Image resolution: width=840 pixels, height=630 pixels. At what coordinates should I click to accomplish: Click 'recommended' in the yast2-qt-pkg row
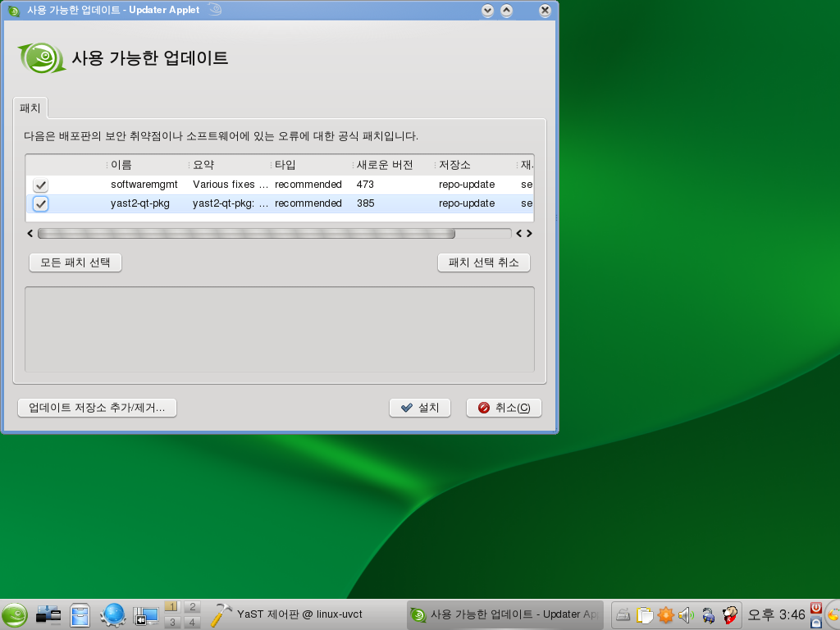308,203
